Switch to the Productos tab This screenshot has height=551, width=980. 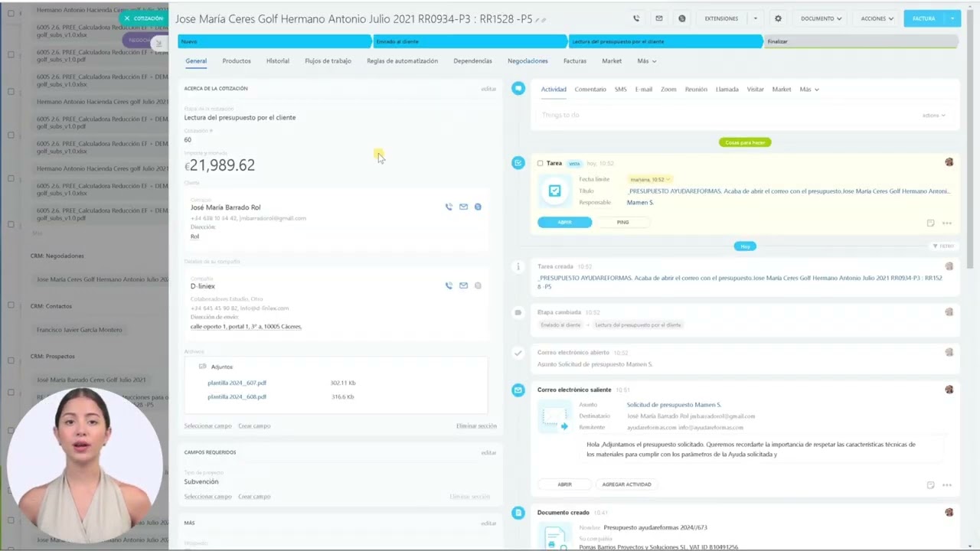237,61
